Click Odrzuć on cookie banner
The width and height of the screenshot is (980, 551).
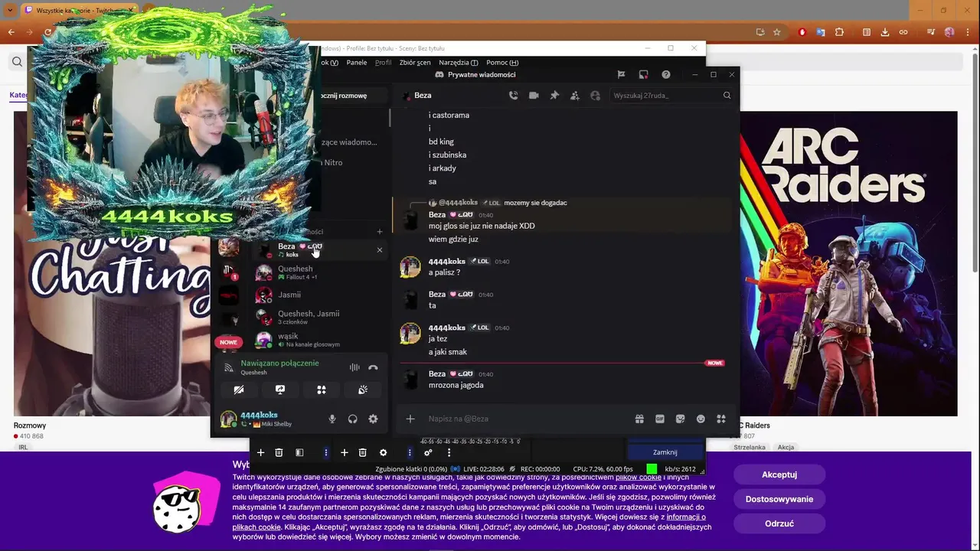tap(779, 523)
